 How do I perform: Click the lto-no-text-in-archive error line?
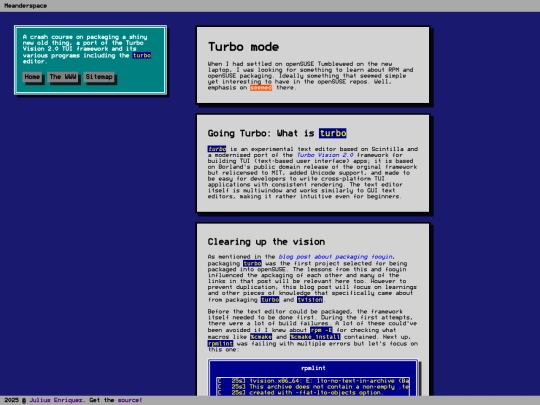313,381
